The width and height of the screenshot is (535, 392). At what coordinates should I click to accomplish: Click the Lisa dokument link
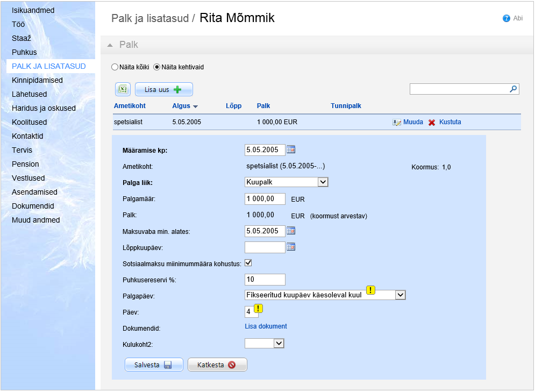(266, 326)
